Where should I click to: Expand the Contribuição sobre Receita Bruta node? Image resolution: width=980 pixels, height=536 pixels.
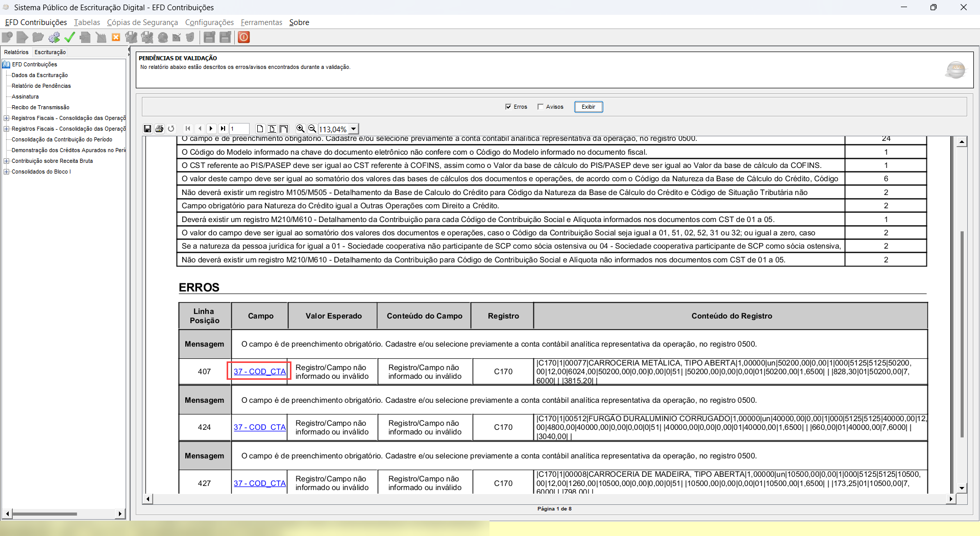coord(7,161)
